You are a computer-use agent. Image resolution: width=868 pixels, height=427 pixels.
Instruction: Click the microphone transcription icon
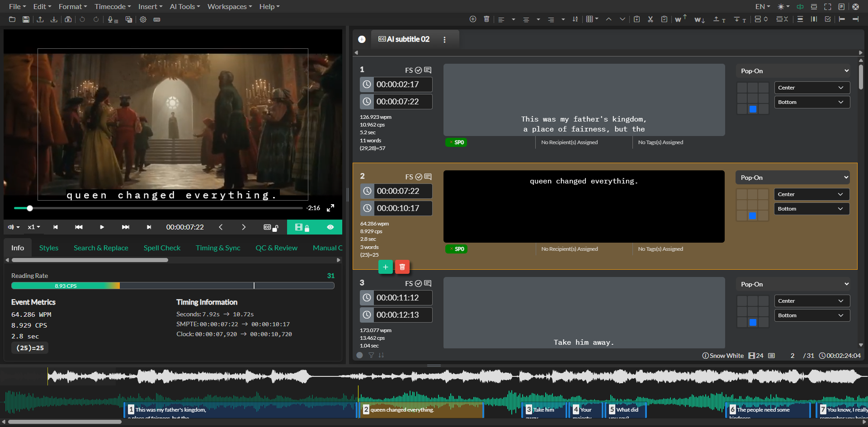(113, 19)
